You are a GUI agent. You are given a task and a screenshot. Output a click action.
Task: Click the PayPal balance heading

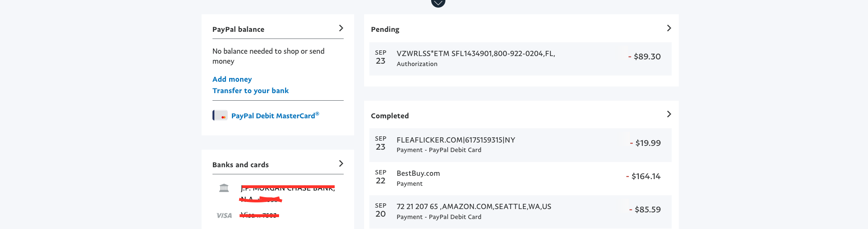tap(238, 29)
